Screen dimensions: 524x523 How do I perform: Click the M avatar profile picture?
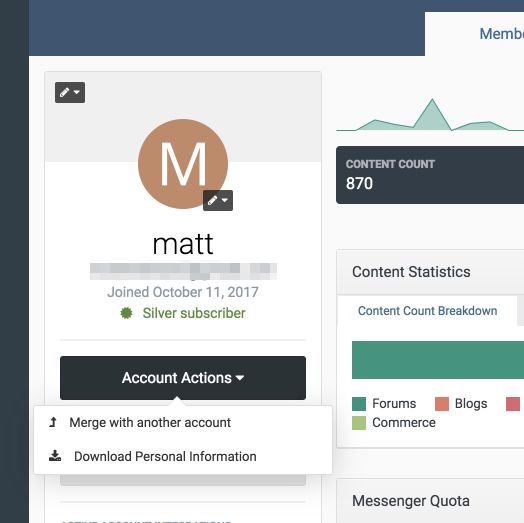point(183,164)
